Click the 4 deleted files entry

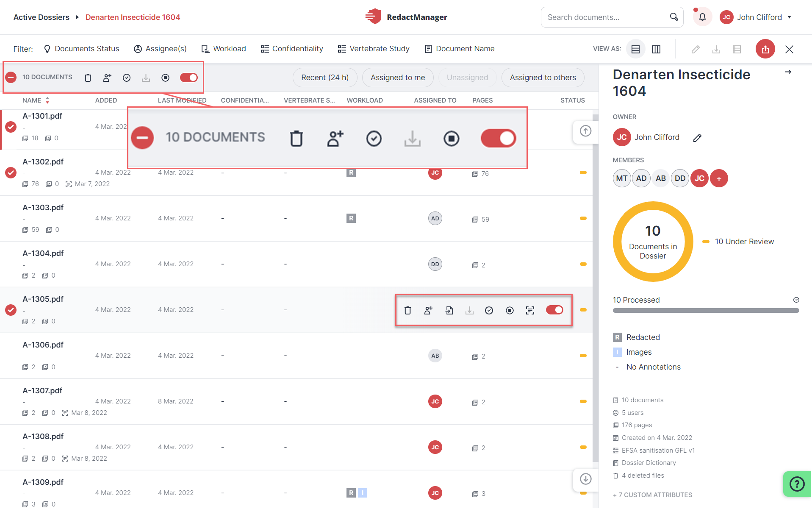tap(639, 476)
